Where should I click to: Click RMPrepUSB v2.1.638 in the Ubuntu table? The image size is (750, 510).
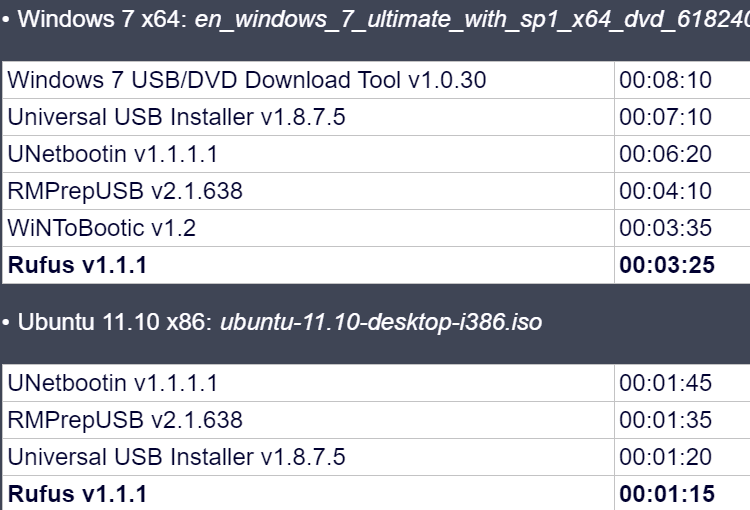point(125,420)
